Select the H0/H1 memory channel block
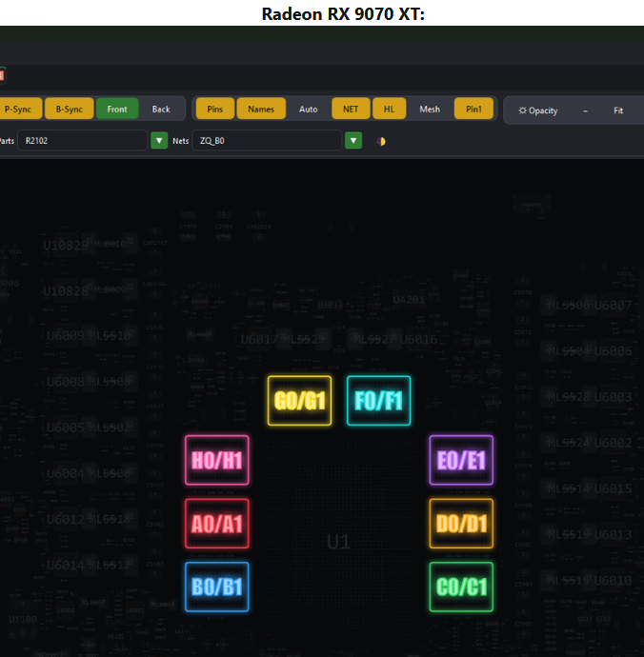Screen dimensions: 644x657 (217, 460)
